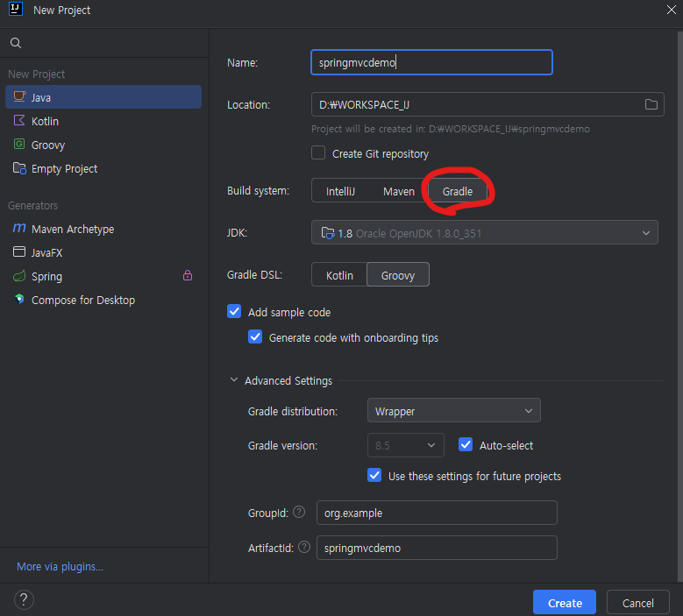The width and height of the screenshot is (683, 616).
Task: Browse for location with folder icon
Action: pyautogui.click(x=651, y=104)
